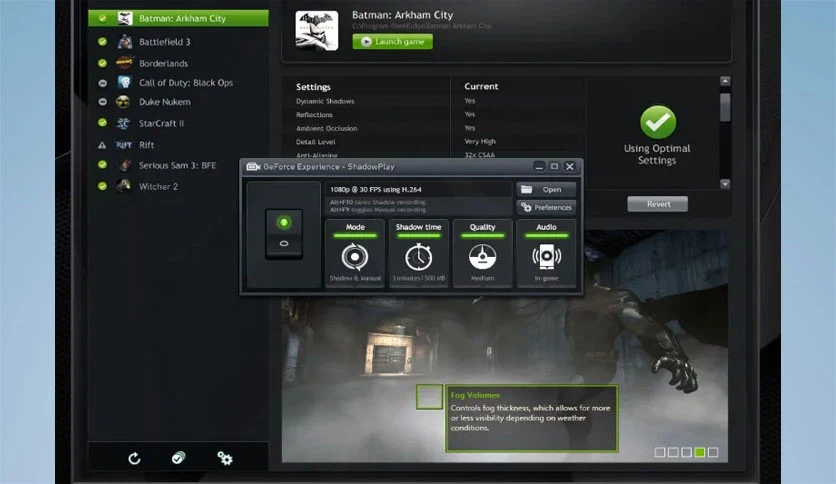Select Batman: Arkham City in game list
Screen dimensions: 836x484
point(178,18)
